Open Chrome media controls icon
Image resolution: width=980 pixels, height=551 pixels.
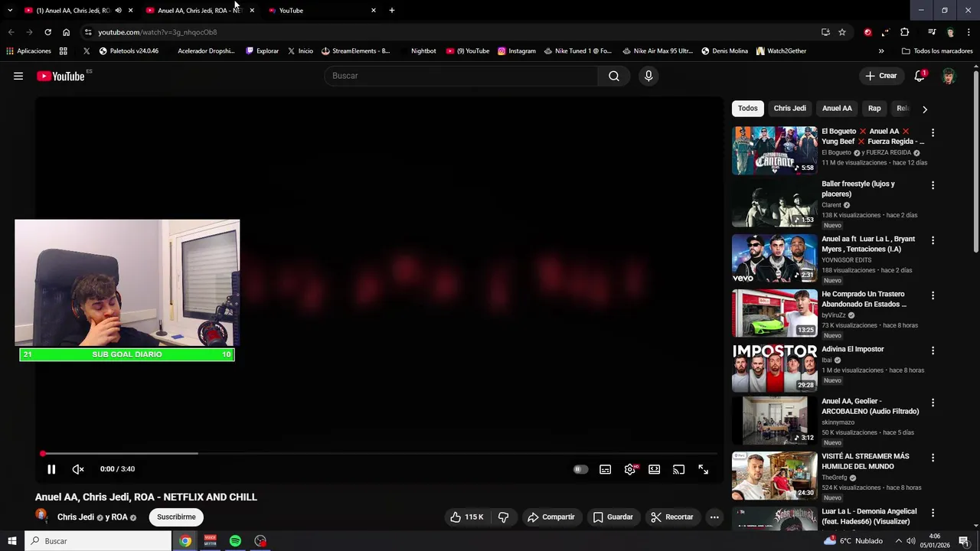tap(932, 32)
